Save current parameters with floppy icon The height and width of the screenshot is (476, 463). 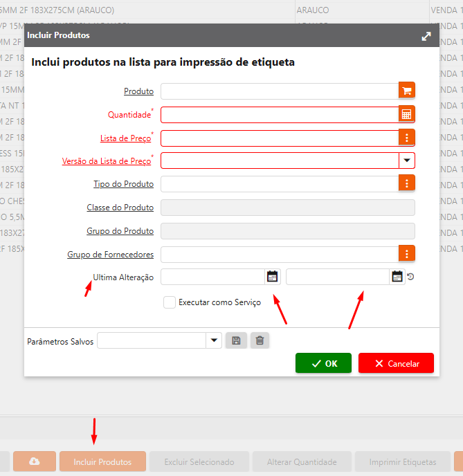(x=236, y=340)
